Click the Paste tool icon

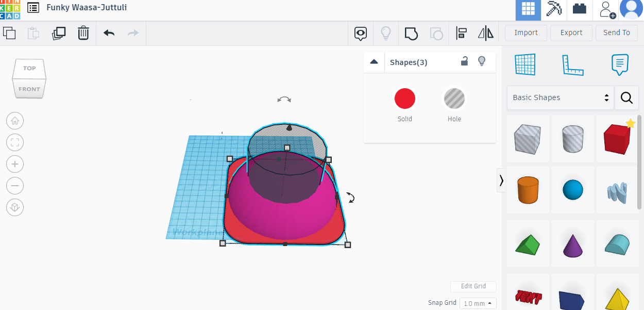[33, 34]
